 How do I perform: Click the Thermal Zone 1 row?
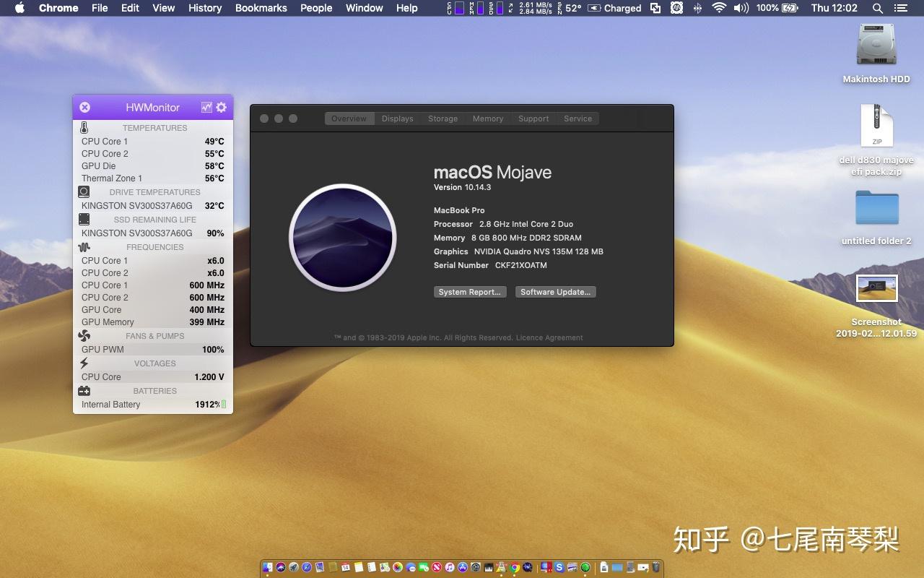[x=153, y=178]
